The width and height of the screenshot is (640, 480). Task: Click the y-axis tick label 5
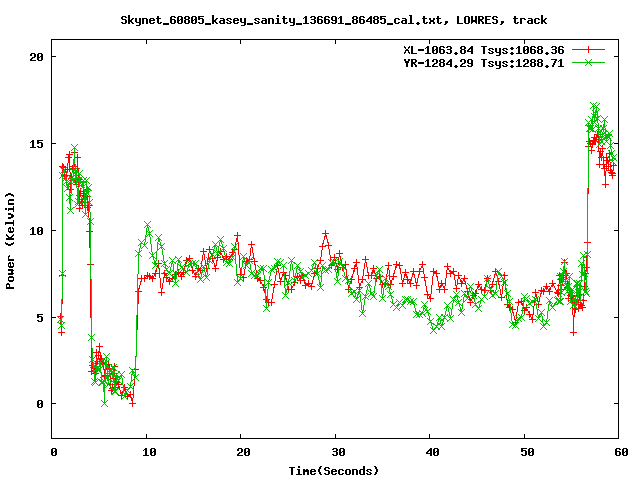(x=40, y=318)
